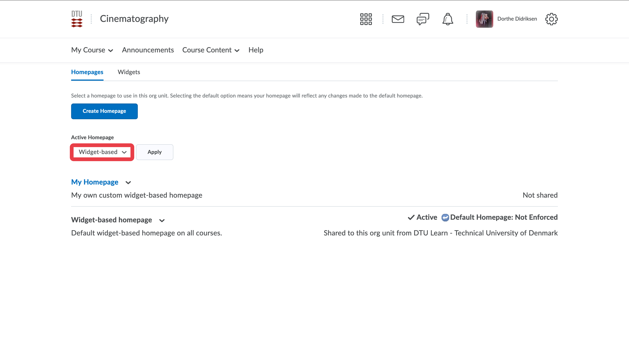Open the message alerts envelope icon
The image size is (629, 364).
[398, 19]
